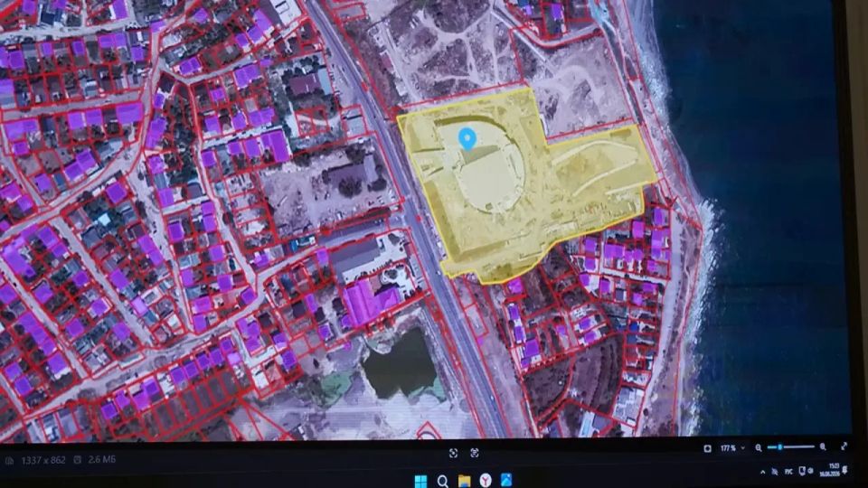Viewport: 868px width, 488px height.
Task: Switch the РУС input language indicator
Action: point(788,472)
